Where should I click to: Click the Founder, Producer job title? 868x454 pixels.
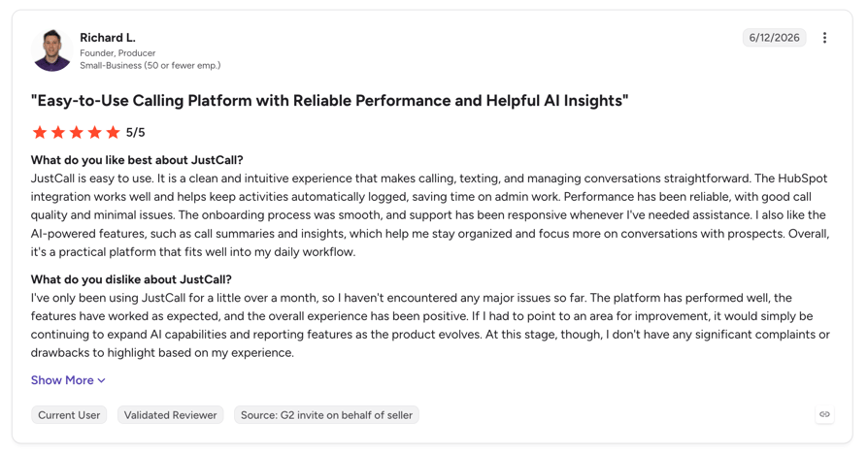[117, 53]
